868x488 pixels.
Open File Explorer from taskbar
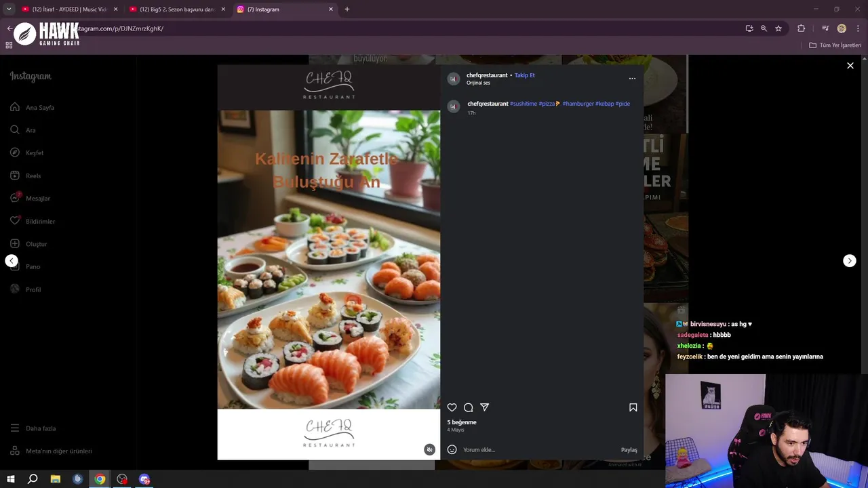56,479
